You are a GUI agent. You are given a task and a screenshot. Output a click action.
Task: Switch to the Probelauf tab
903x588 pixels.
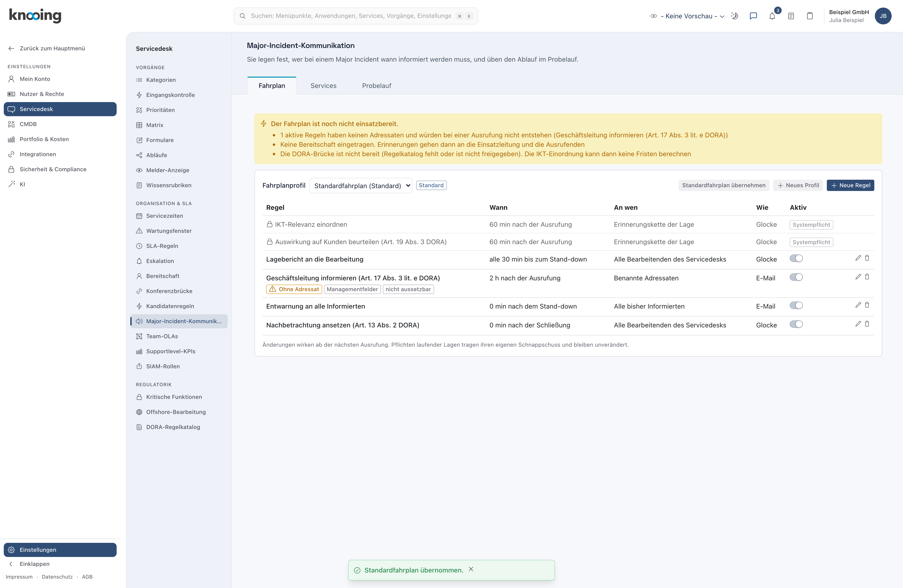point(376,86)
